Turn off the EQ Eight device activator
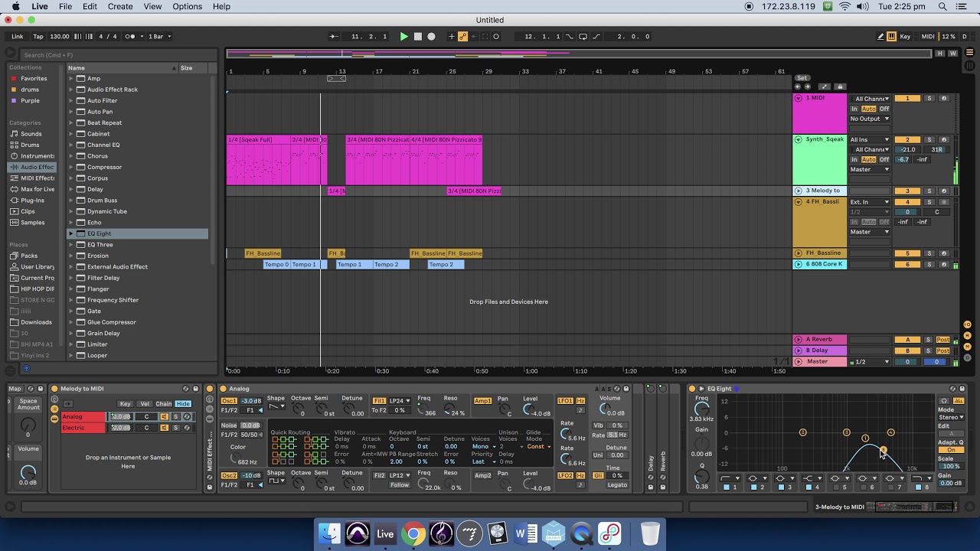Image resolution: width=980 pixels, height=551 pixels. tap(693, 389)
